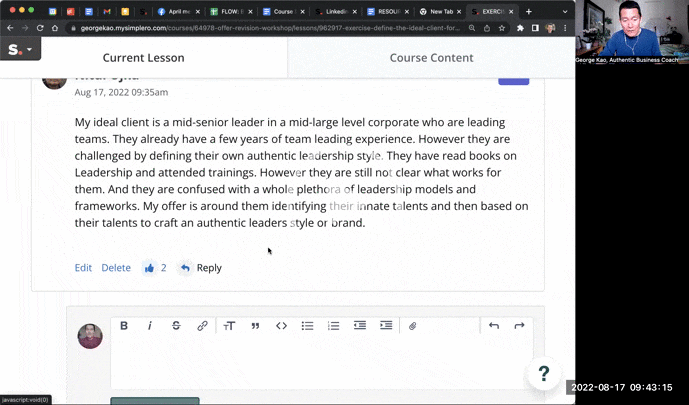This screenshot has width=689, height=405.
Task: Bookmark this page with the star icon
Action: (502, 28)
